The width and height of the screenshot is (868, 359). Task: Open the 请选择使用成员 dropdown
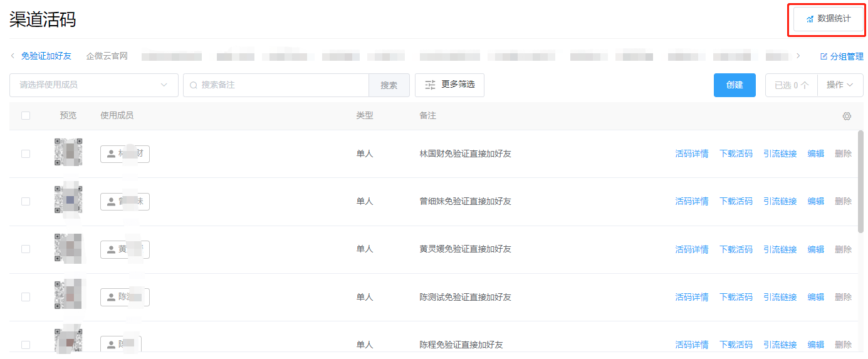[93, 85]
